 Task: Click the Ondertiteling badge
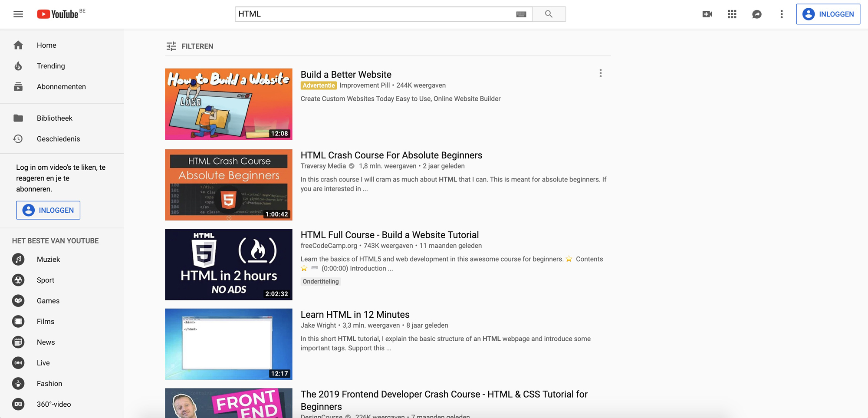point(321,281)
